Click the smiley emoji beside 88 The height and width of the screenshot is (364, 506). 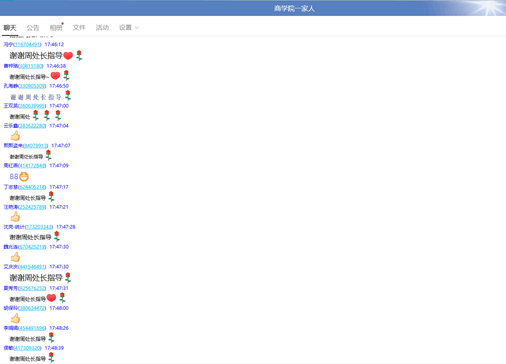(x=24, y=177)
